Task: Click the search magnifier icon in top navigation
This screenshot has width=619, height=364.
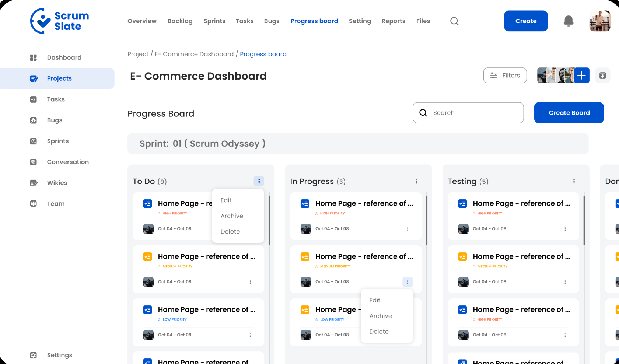Action: tap(454, 21)
